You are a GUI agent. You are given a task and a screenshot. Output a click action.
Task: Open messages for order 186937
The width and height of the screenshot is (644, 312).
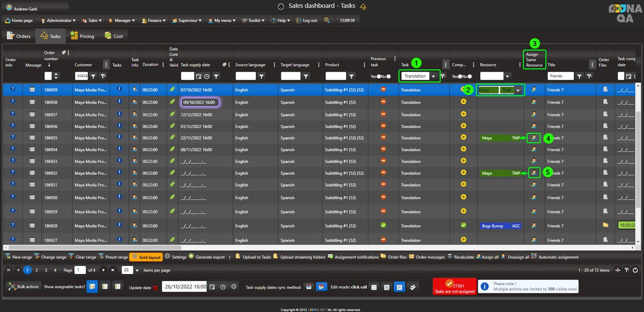(x=32, y=115)
